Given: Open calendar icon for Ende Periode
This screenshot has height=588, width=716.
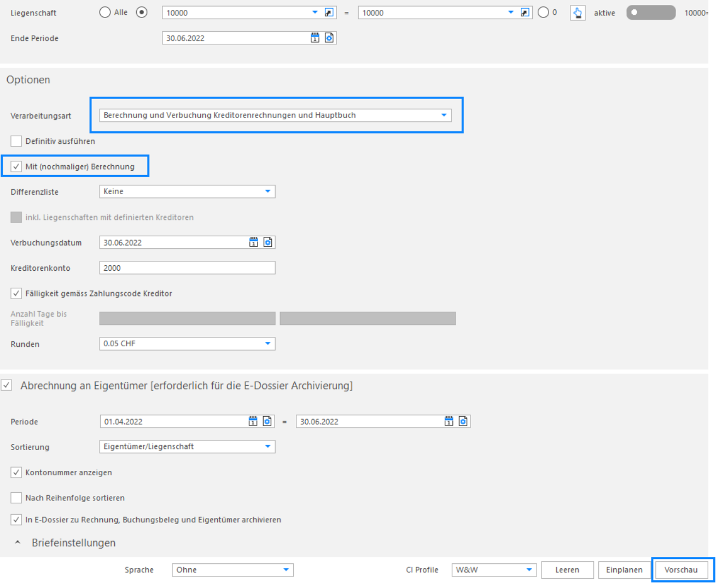Looking at the screenshot, I should (x=315, y=38).
